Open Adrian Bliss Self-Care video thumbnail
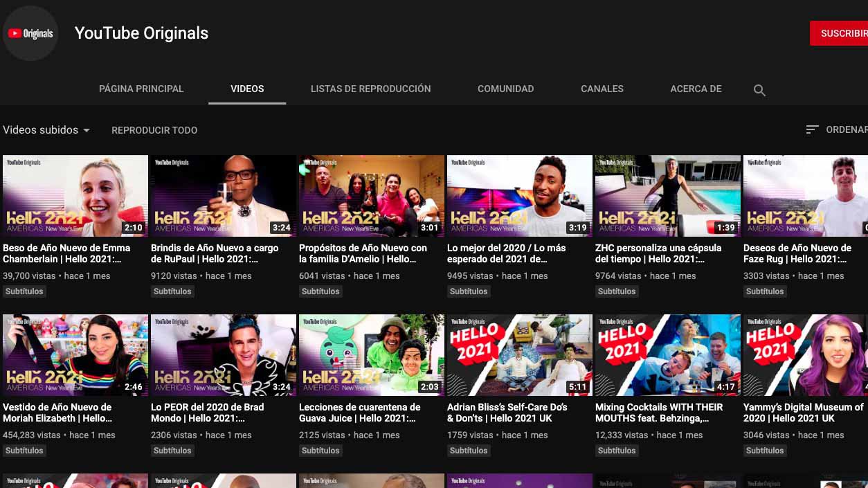This screenshot has height=488, width=868. pyautogui.click(x=520, y=355)
